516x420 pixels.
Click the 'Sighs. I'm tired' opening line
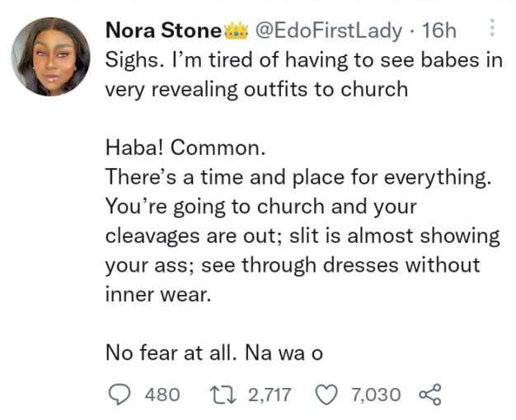303,60
